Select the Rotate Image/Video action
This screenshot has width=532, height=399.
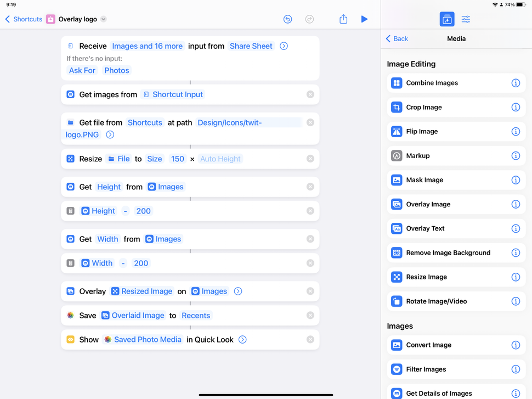[x=455, y=301]
